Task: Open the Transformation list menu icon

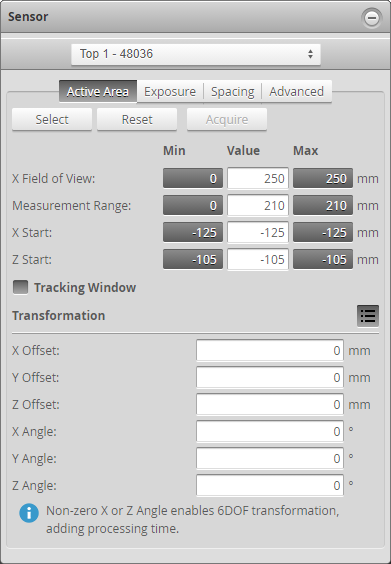Action: (x=368, y=316)
